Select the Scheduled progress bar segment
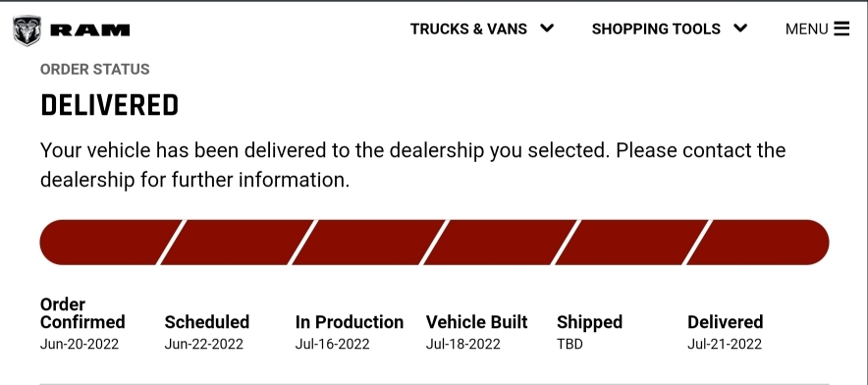This screenshot has height=385, width=868. click(x=237, y=242)
